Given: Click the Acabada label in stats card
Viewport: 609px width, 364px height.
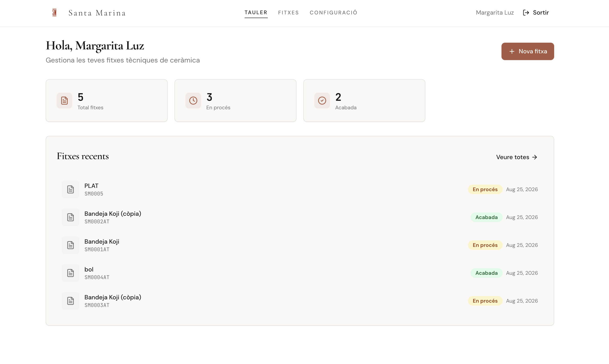Looking at the screenshot, I should pyautogui.click(x=346, y=107).
